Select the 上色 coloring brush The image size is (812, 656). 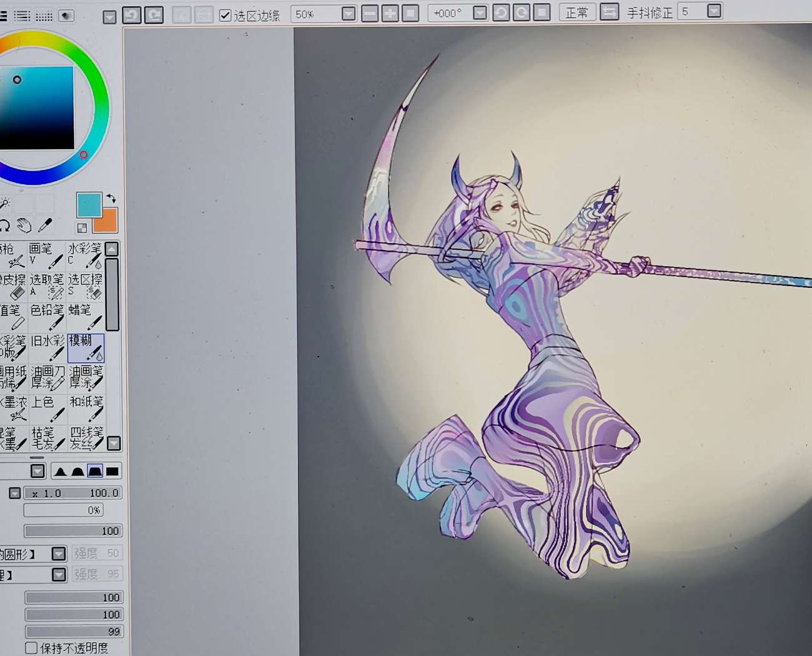pyautogui.click(x=47, y=409)
